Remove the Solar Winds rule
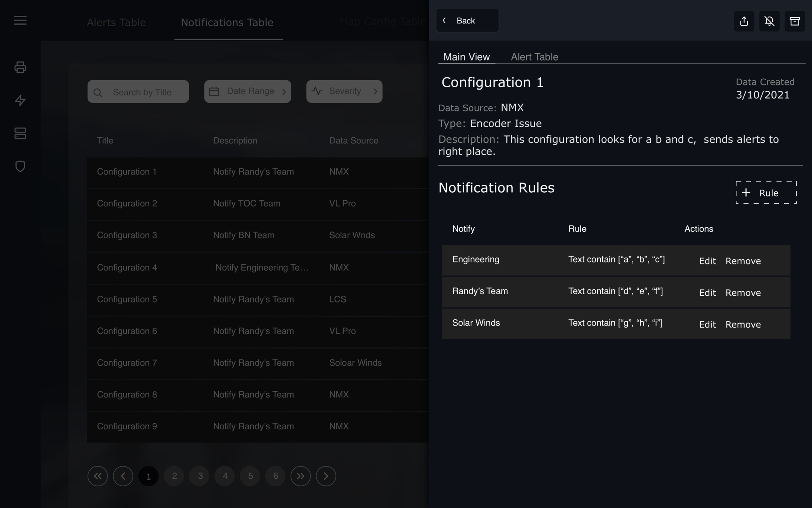812x508 pixels. click(743, 324)
